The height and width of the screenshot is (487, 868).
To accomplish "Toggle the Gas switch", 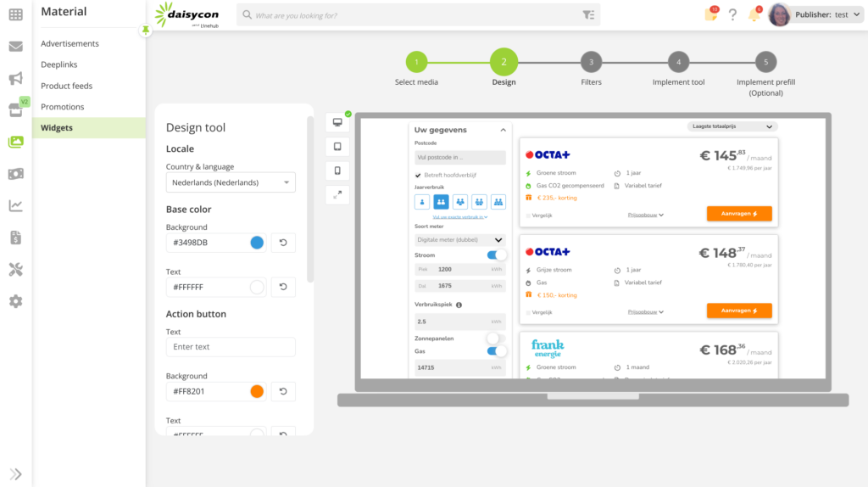I will click(x=496, y=350).
